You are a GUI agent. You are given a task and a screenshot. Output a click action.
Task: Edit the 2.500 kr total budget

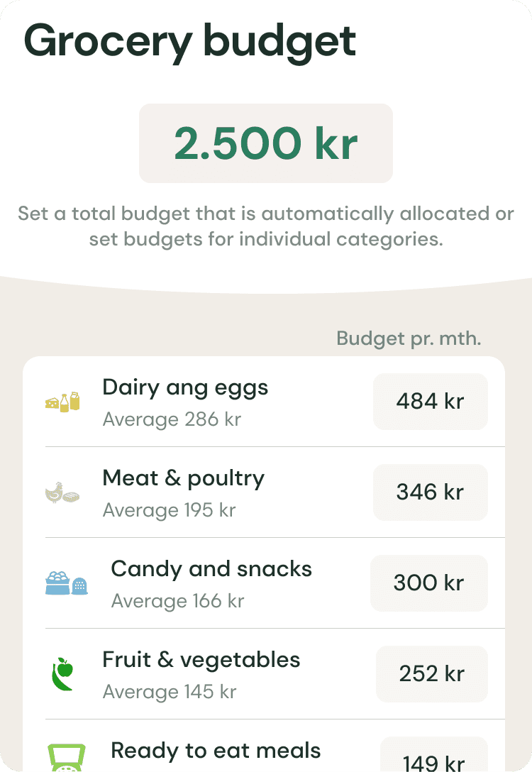click(x=266, y=143)
